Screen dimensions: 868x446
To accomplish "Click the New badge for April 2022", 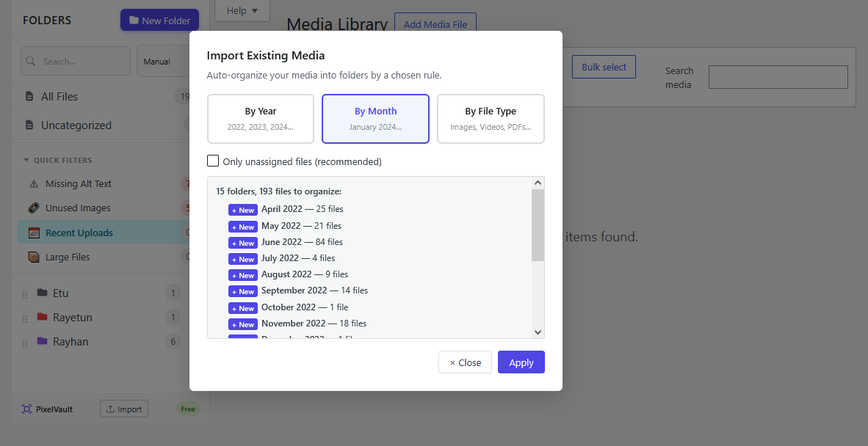I will coord(243,210).
